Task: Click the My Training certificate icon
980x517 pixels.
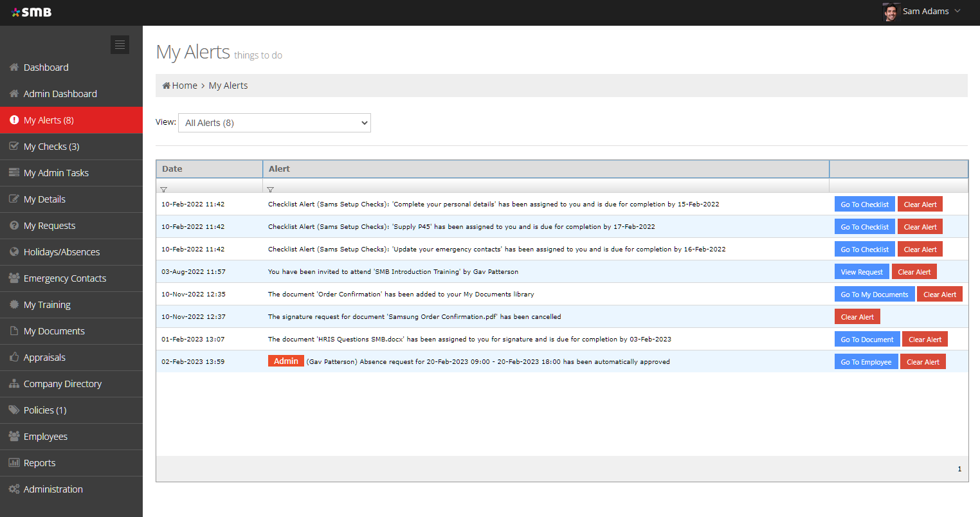Action: (x=14, y=305)
